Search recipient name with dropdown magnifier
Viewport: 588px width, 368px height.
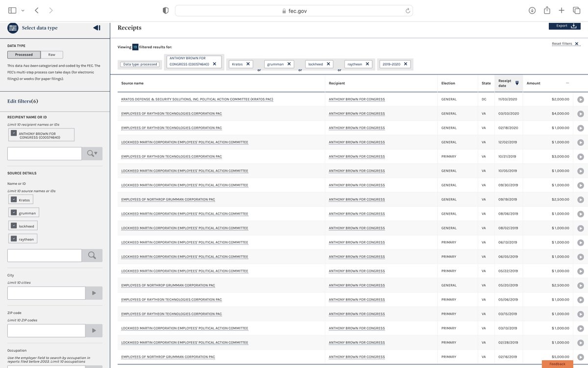pos(92,154)
